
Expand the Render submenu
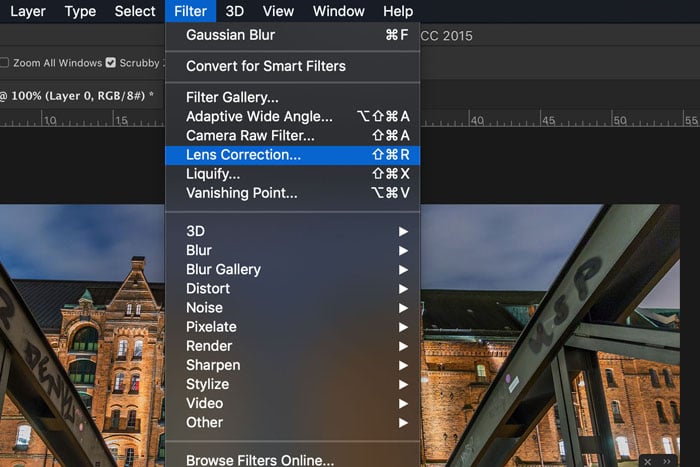click(x=292, y=346)
